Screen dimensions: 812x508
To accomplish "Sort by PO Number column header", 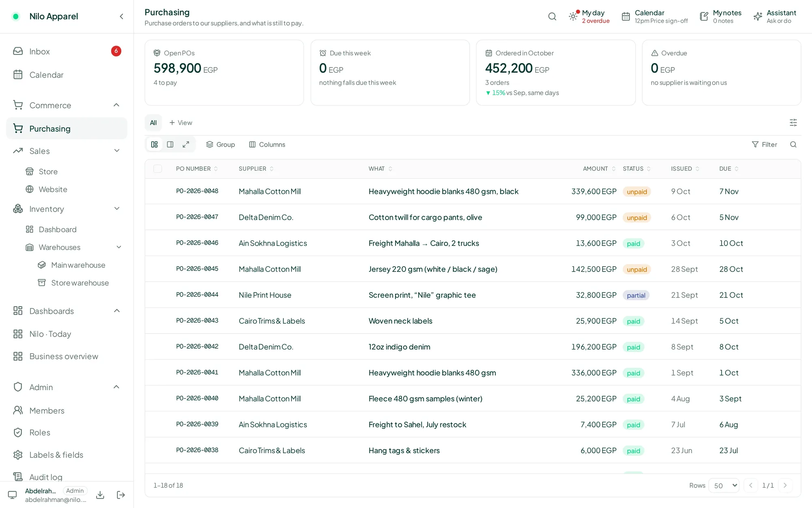I will 197,169.
